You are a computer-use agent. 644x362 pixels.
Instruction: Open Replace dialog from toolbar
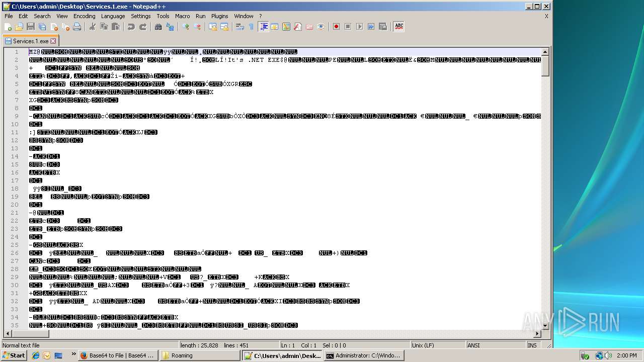click(x=170, y=27)
